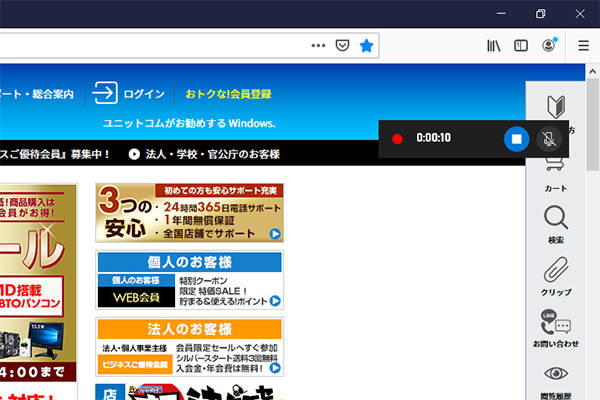Open the page actions three-dot menu
The width and height of the screenshot is (600, 400).
click(318, 46)
